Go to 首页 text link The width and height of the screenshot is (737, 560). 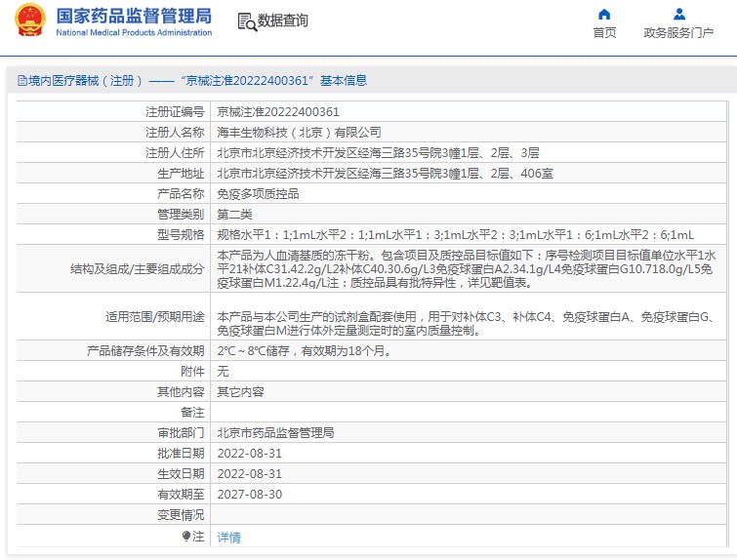[x=604, y=33]
